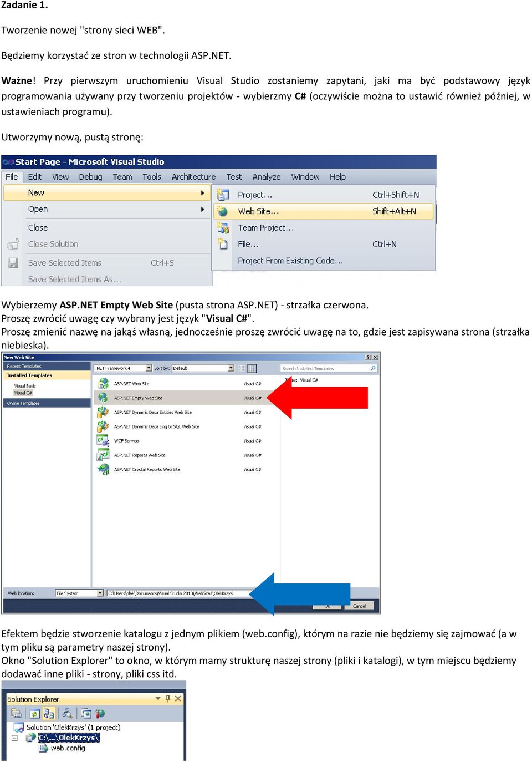Image resolution: width=532 pixels, height=762 pixels.
Task: Click Cancel in New Web Site dialog
Action: (x=359, y=606)
